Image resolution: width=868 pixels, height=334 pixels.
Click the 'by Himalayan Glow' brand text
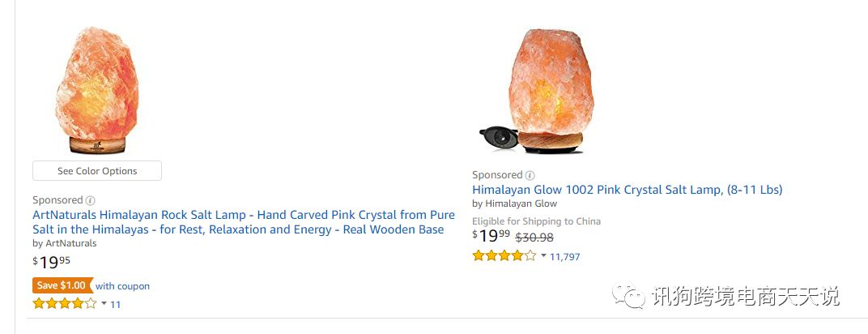(x=514, y=203)
